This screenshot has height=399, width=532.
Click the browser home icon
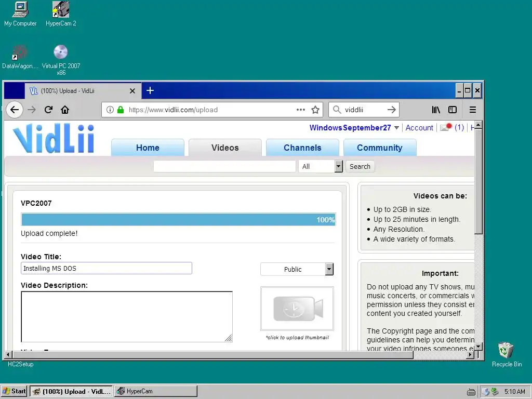65,110
